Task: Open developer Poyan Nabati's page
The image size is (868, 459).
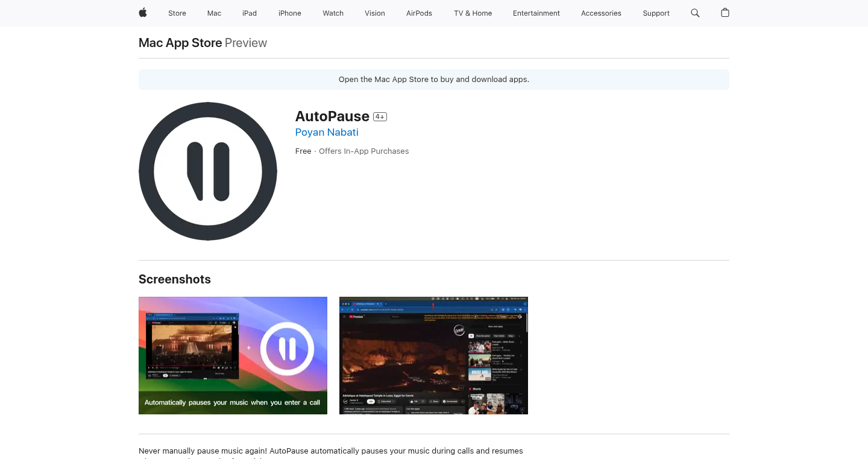Action: (327, 132)
